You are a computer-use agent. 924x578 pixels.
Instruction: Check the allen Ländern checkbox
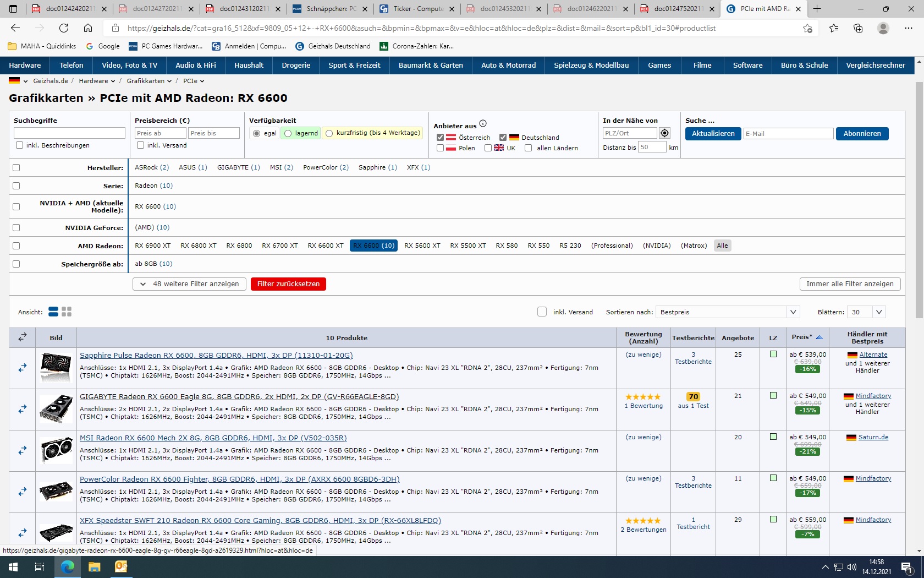point(529,148)
